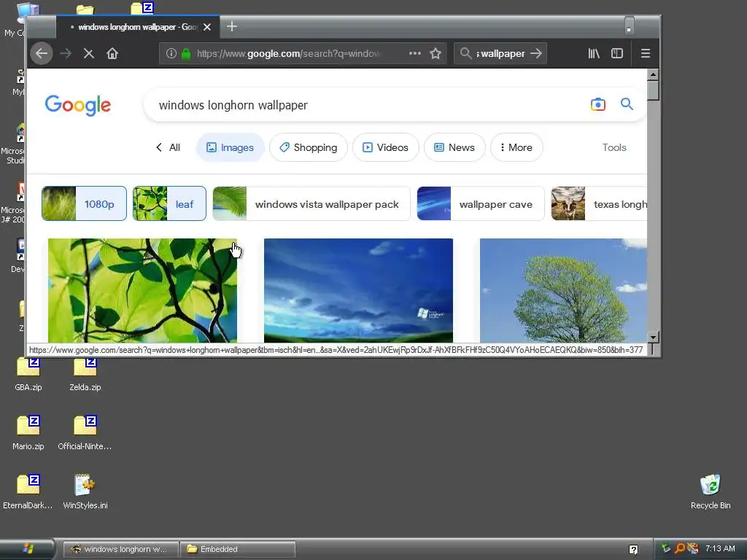Open WinStyles.ini on the desktop
This screenshot has width=747, height=560.
85,491
